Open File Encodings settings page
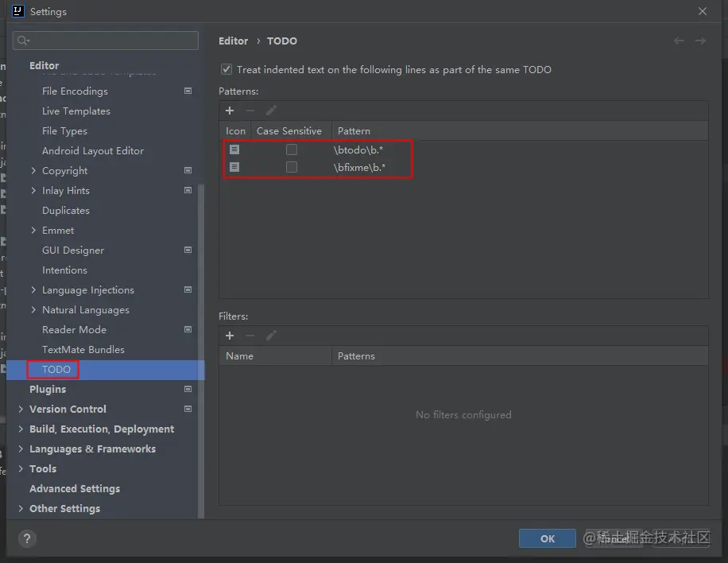The image size is (728, 563). coord(75,91)
